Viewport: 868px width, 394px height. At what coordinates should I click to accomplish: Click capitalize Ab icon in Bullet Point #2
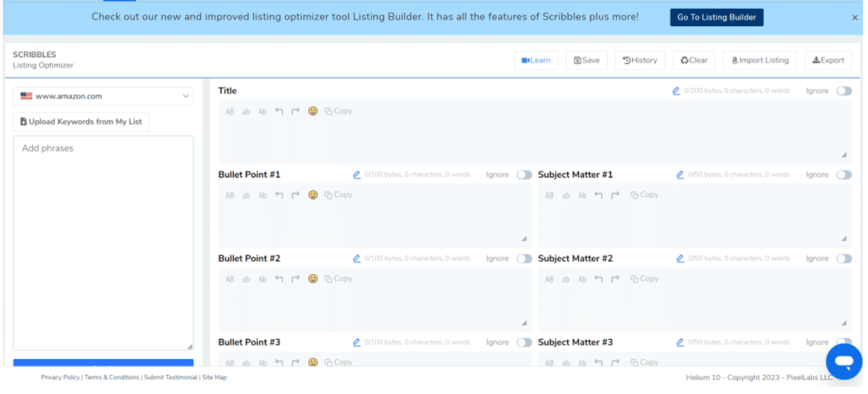pyautogui.click(x=262, y=278)
